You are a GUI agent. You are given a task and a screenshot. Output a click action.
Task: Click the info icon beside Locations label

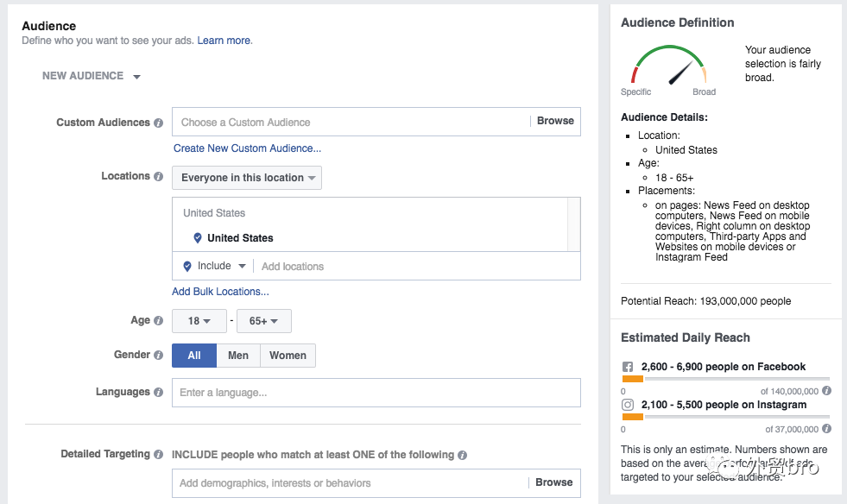[x=158, y=176]
